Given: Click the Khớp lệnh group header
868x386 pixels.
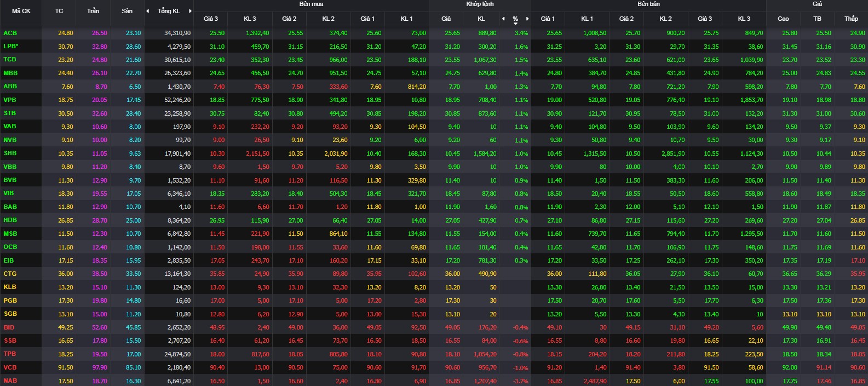Looking at the screenshot, I should [480, 4].
